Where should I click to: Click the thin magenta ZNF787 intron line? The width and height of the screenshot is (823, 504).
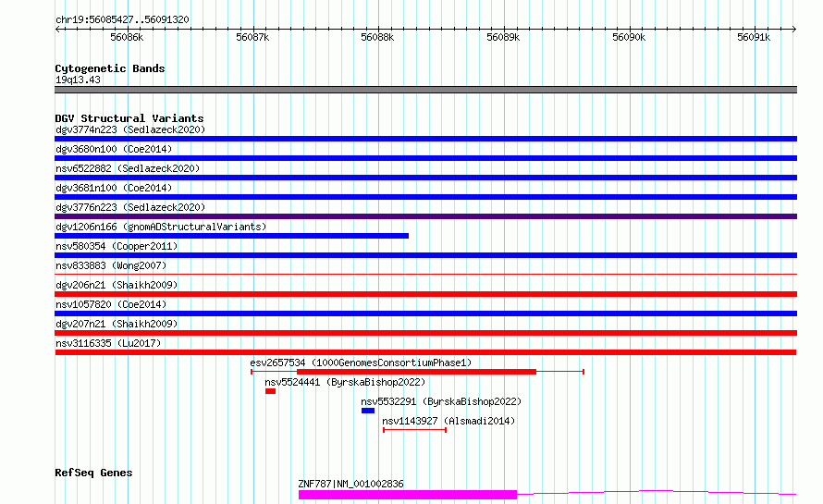click(657, 493)
